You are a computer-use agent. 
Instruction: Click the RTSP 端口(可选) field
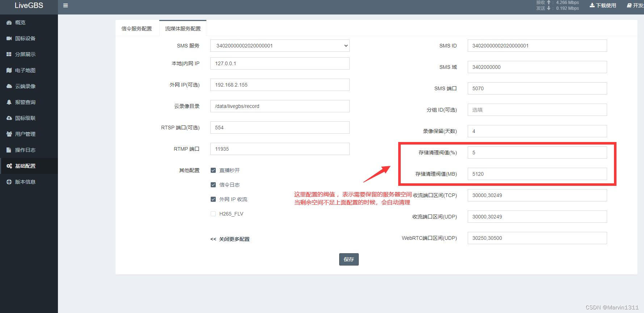[x=280, y=128]
